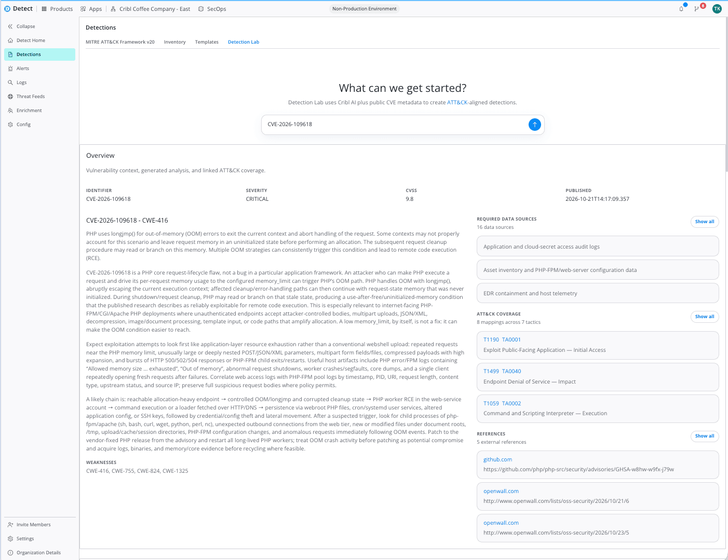
Task: Click the Detect logo icon
Action: point(7,9)
